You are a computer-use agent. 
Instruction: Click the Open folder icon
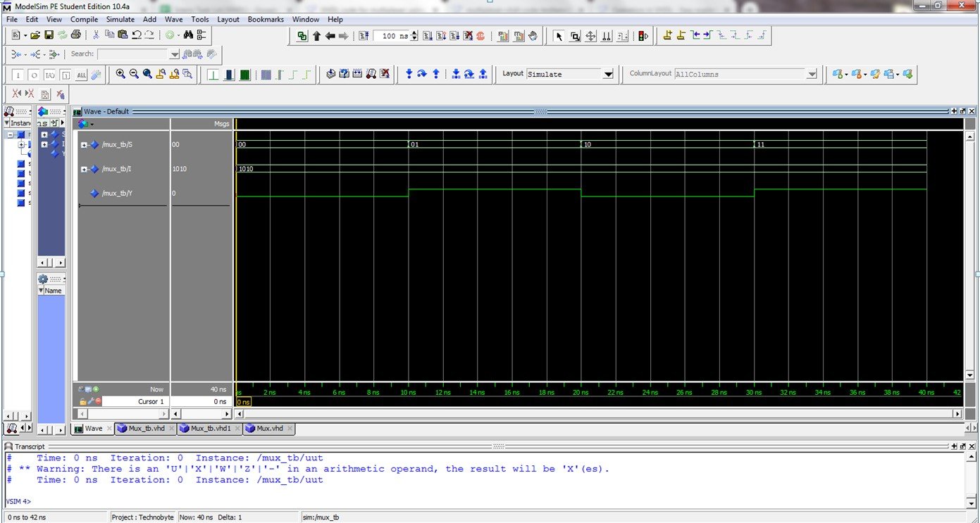coord(35,35)
